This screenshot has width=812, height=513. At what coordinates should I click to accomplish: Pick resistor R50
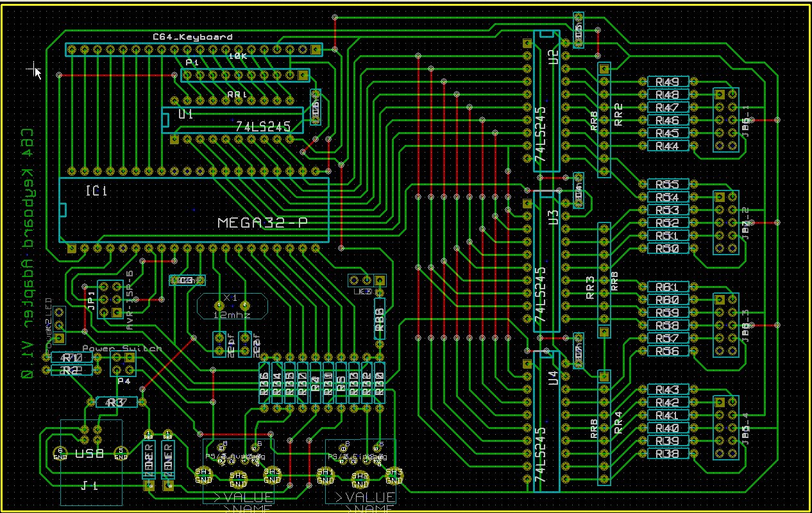[x=666, y=249]
